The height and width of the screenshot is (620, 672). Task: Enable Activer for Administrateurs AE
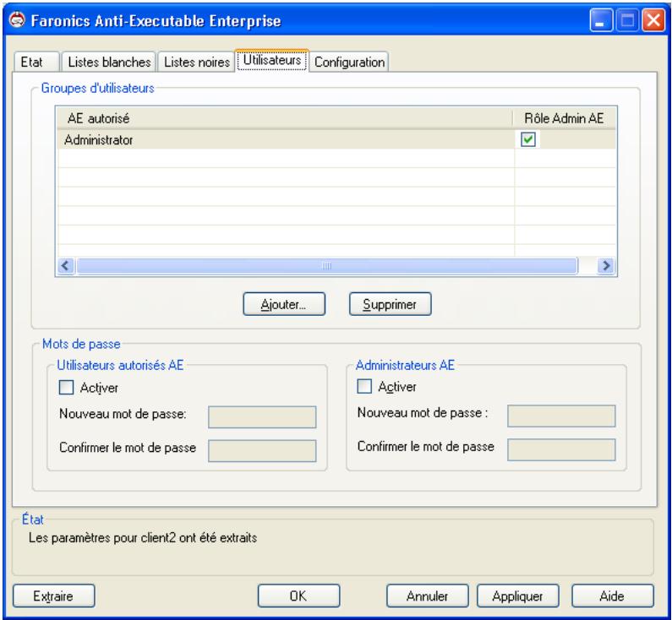(364, 386)
